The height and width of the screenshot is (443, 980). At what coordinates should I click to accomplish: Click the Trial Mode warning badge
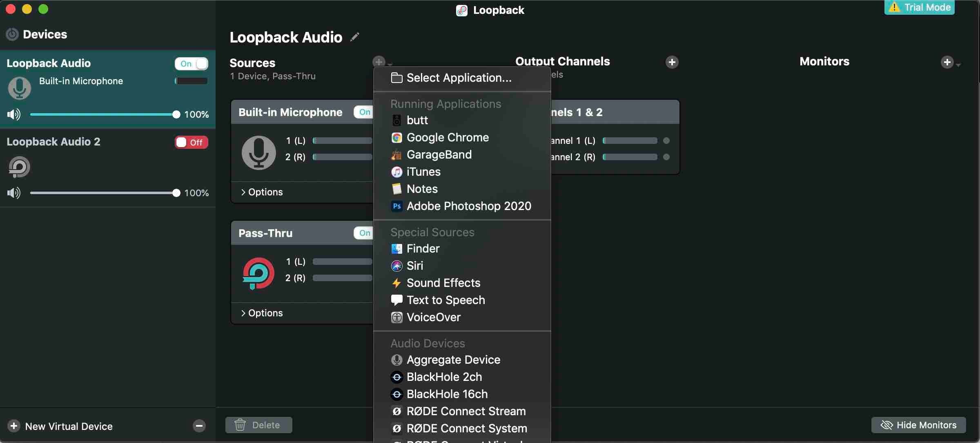[x=919, y=7]
